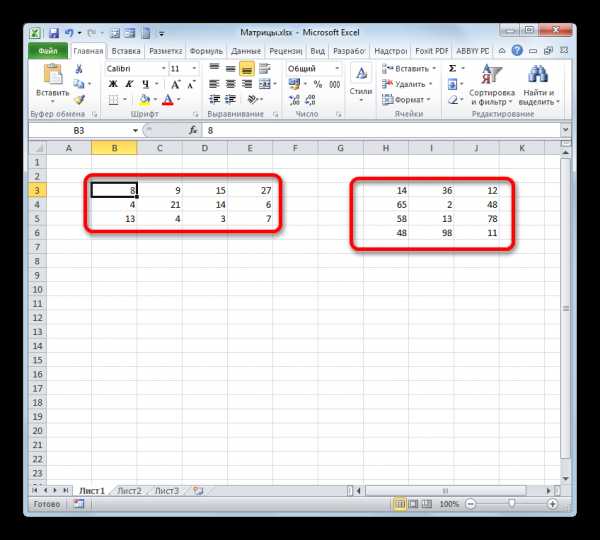Decrease font size with the small A icon
The width and height of the screenshot is (600, 540).
point(191,84)
